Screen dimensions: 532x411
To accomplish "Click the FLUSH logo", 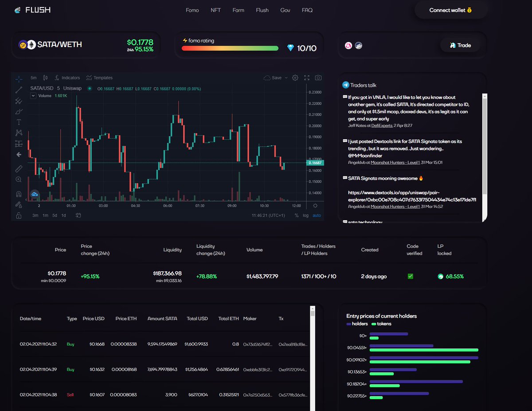I will (x=32, y=10).
